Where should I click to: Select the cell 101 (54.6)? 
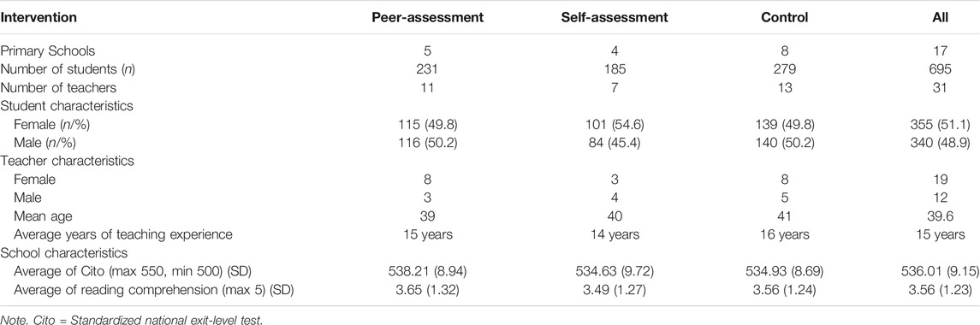[x=615, y=124]
